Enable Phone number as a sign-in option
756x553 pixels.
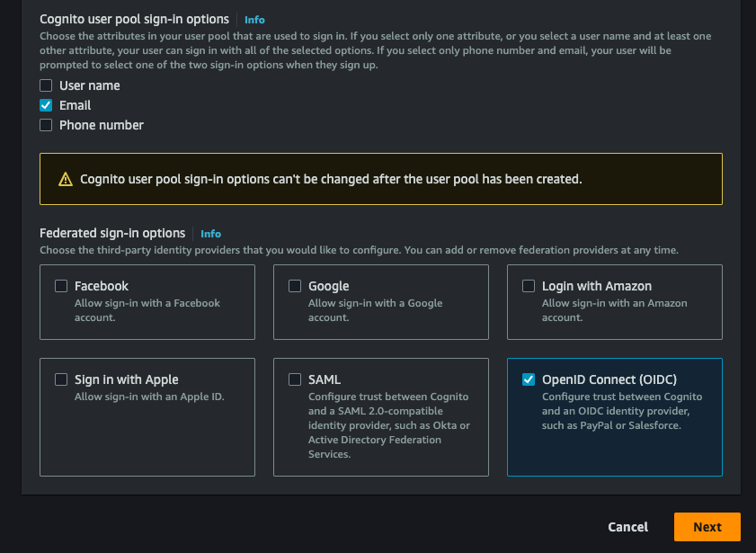(45, 125)
